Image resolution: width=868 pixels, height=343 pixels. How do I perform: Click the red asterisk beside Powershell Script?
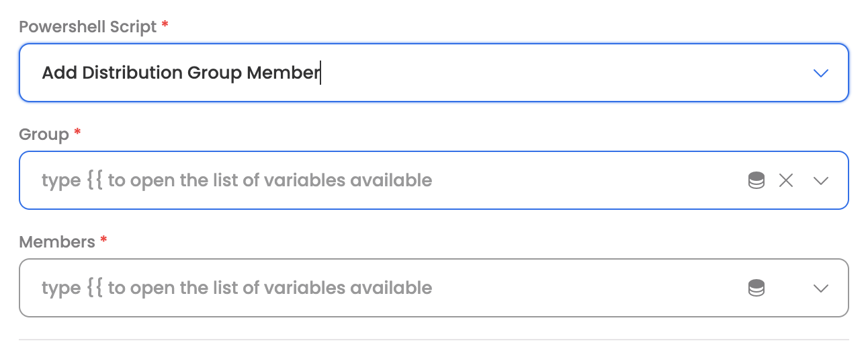[165, 26]
